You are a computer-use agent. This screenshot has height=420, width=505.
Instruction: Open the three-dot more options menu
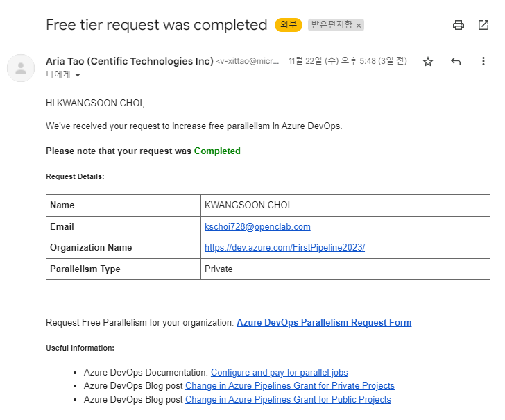483,61
